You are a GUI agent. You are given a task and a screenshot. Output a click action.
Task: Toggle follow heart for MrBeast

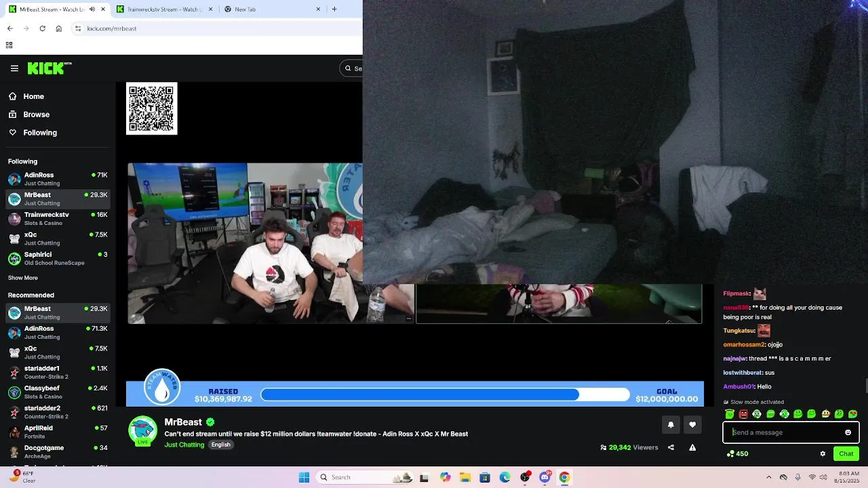[692, 424]
